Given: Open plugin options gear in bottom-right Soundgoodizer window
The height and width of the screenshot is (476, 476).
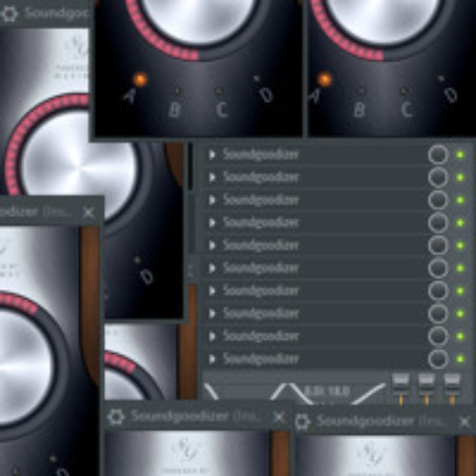Looking at the screenshot, I should (x=302, y=422).
